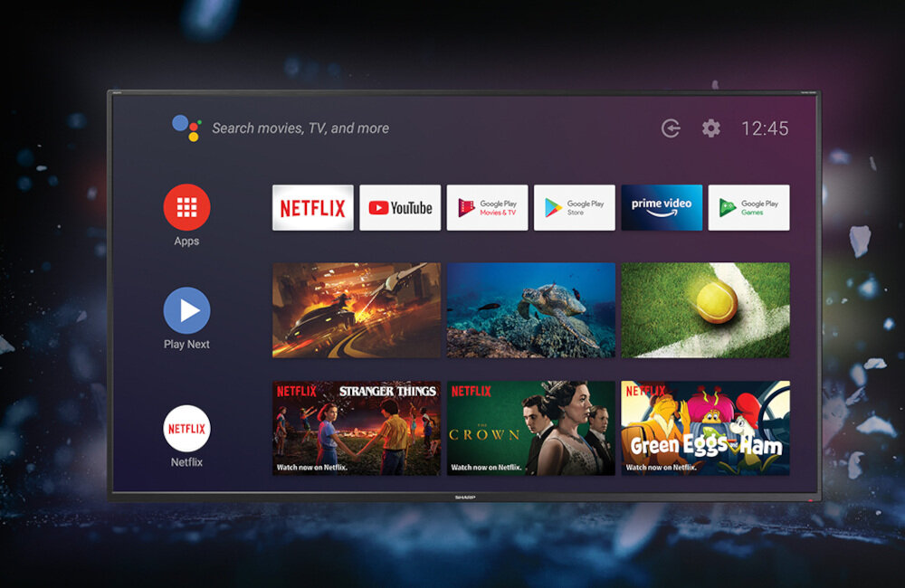The height and width of the screenshot is (588, 905).
Task: Select the TV inputs icon
Action: click(x=670, y=128)
